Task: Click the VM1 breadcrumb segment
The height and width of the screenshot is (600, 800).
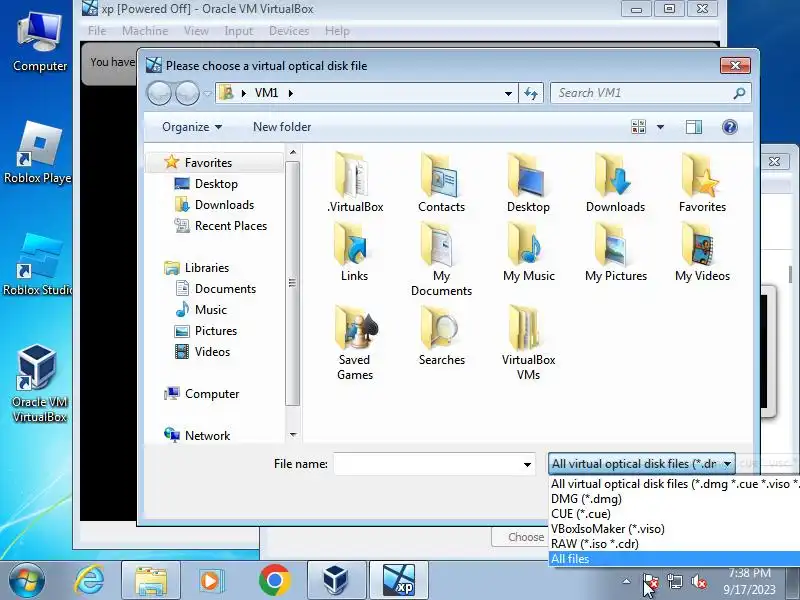Action: [x=266, y=93]
